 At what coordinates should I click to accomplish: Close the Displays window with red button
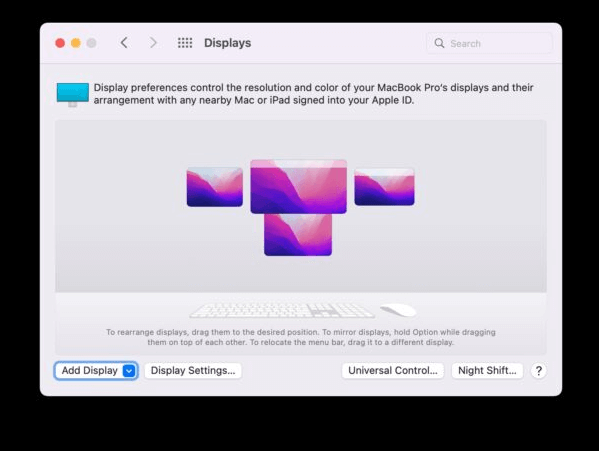point(60,43)
